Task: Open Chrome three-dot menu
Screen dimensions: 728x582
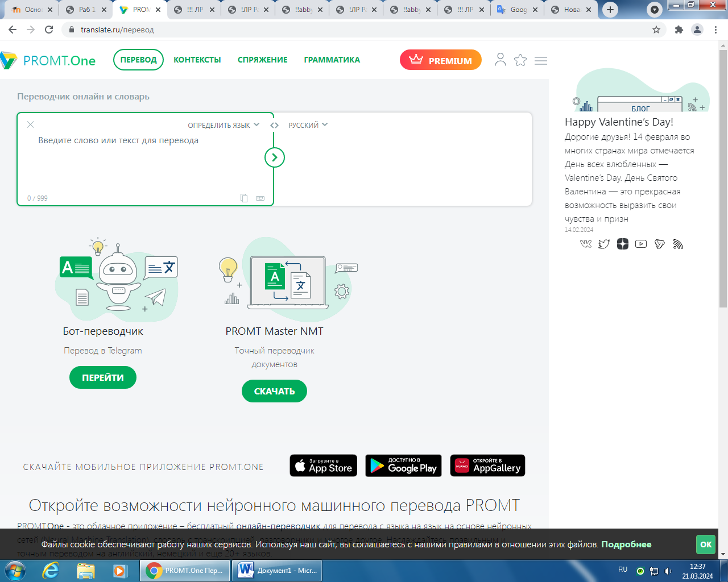Action: coord(716,30)
